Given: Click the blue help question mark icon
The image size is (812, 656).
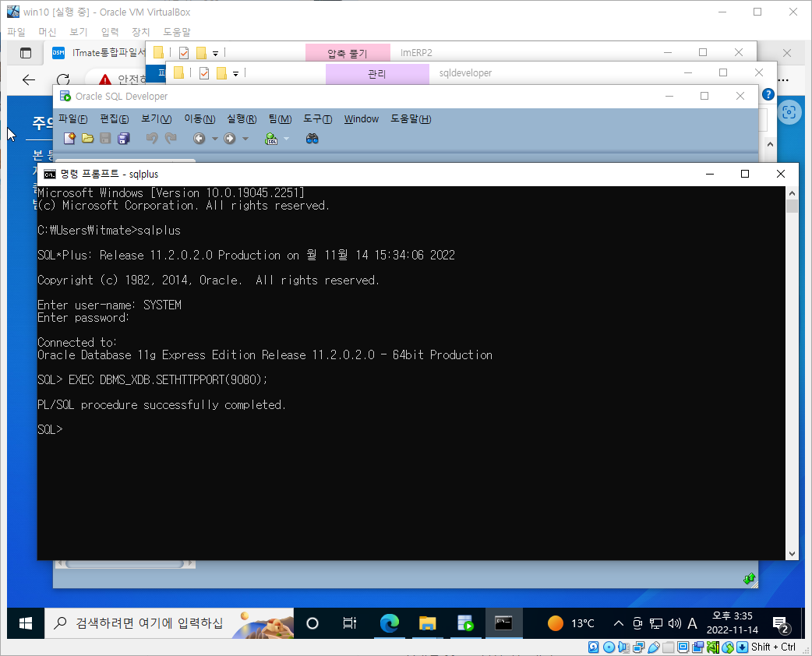Looking at the screenshot, I should [x=768, y=94].
